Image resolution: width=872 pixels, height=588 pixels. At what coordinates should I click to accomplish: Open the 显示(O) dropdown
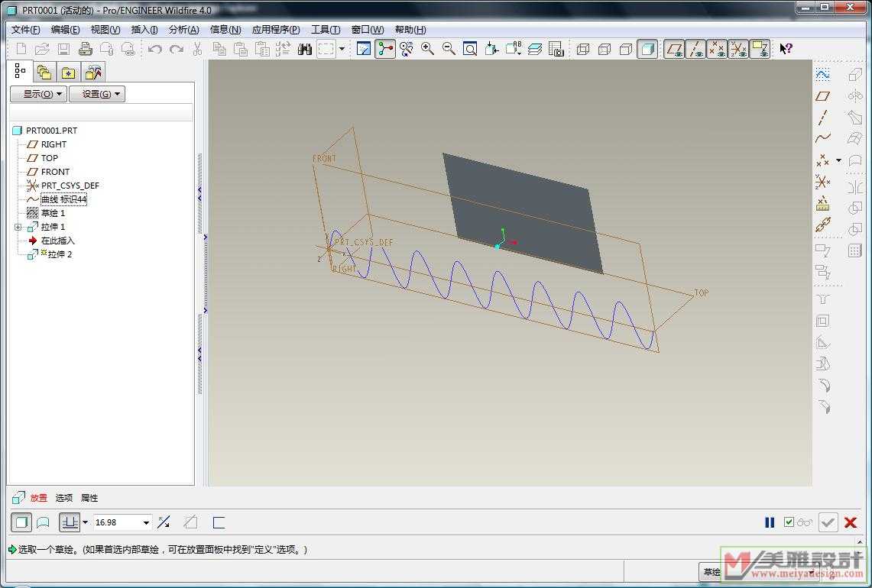point(39,94)
